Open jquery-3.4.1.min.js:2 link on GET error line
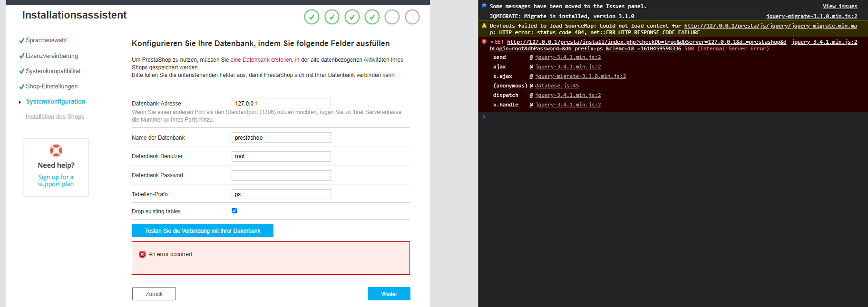Image resolution: width=868 pixels, height=307 pixels. (824, 42)
